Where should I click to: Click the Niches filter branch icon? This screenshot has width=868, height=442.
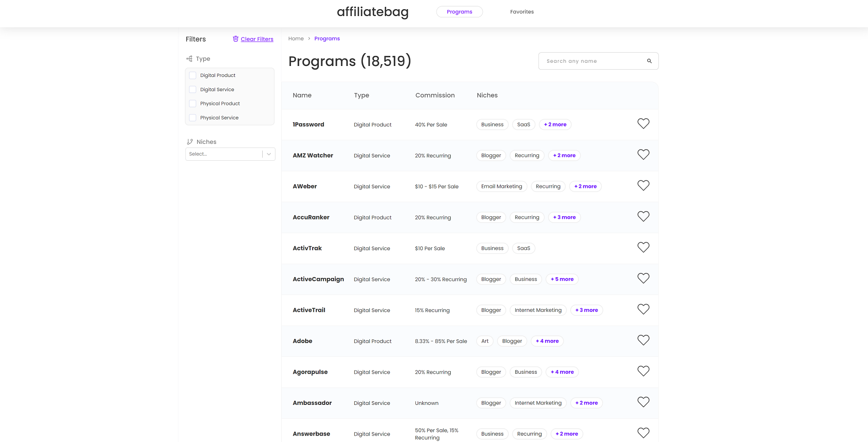[190, 142]
